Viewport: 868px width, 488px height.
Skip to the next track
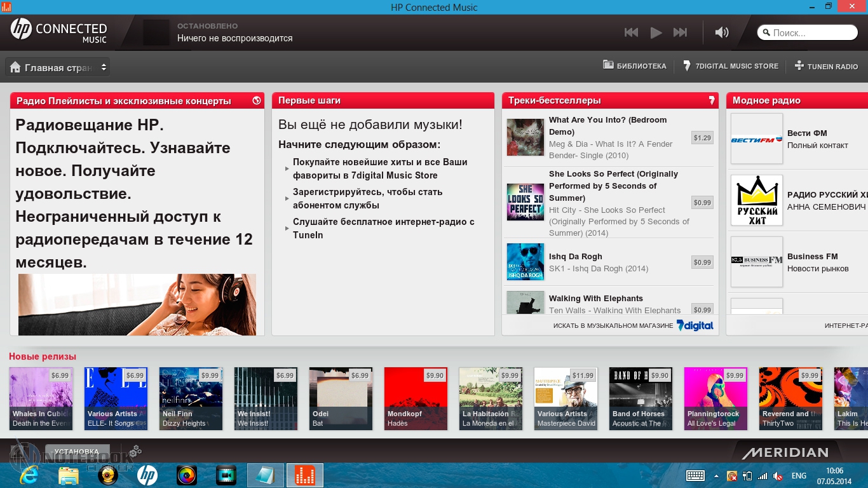[x=680, y=32]
